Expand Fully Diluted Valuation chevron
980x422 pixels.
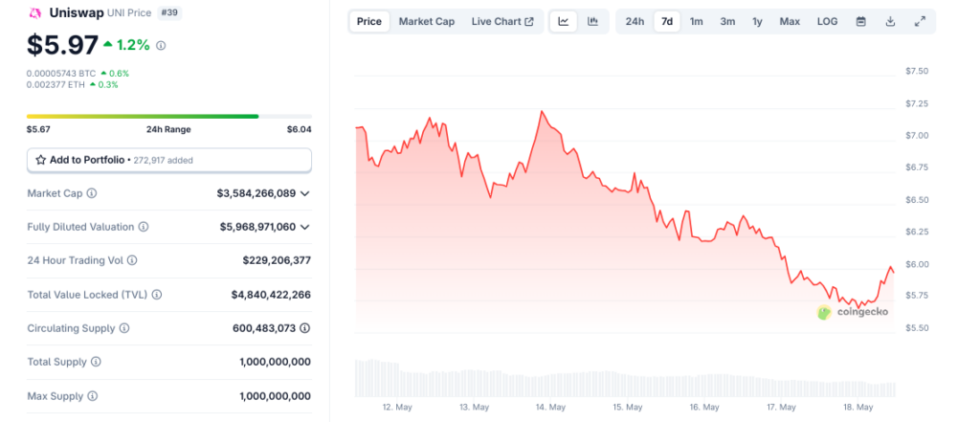click(305, 228)
